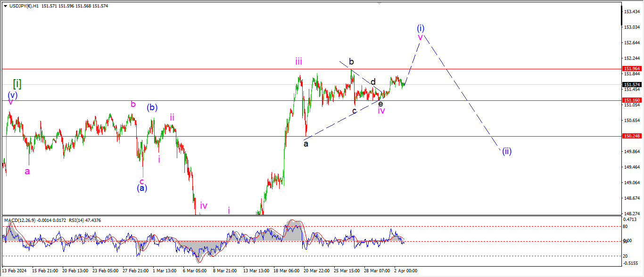Click the 2 Apr 00:00 time axis label

406,271
